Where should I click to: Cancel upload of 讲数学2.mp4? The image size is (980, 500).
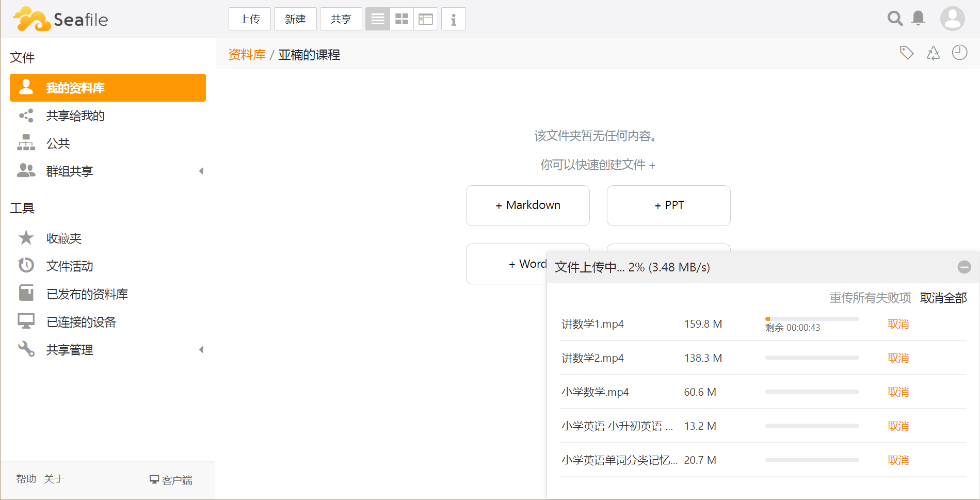click(x=898, y=358)
